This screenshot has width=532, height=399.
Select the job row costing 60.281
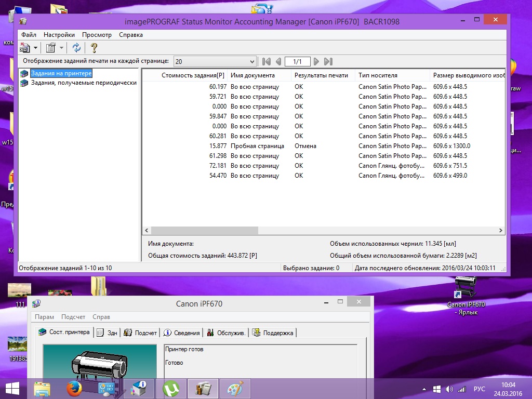pyautogui.click(x=323, y=136)
